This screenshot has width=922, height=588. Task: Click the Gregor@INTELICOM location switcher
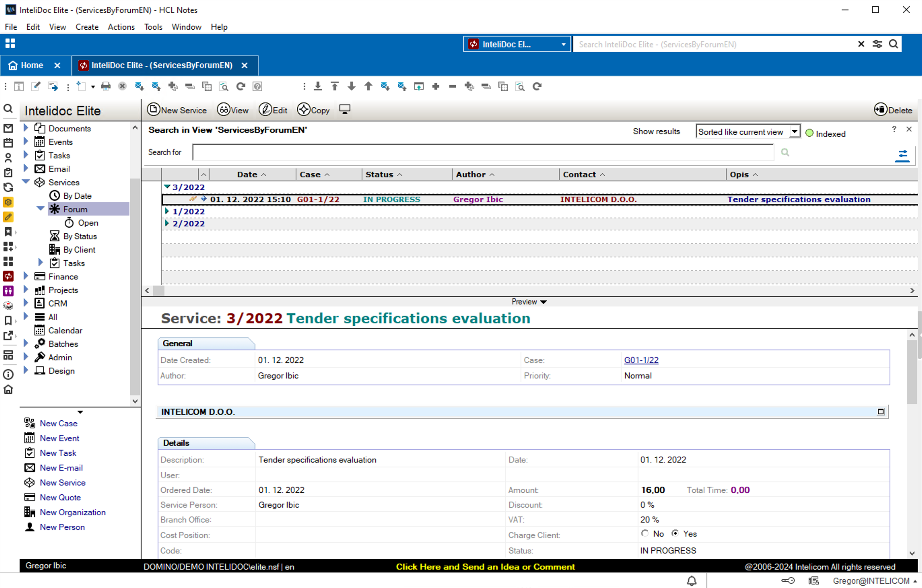[875, 581]
